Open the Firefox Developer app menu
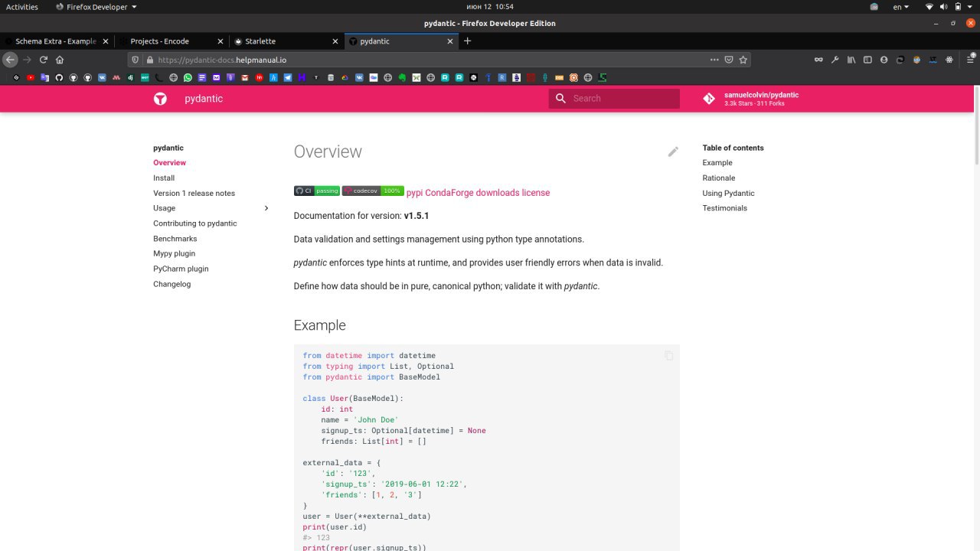This screenshot has height=551, width=980. [96, 7]
